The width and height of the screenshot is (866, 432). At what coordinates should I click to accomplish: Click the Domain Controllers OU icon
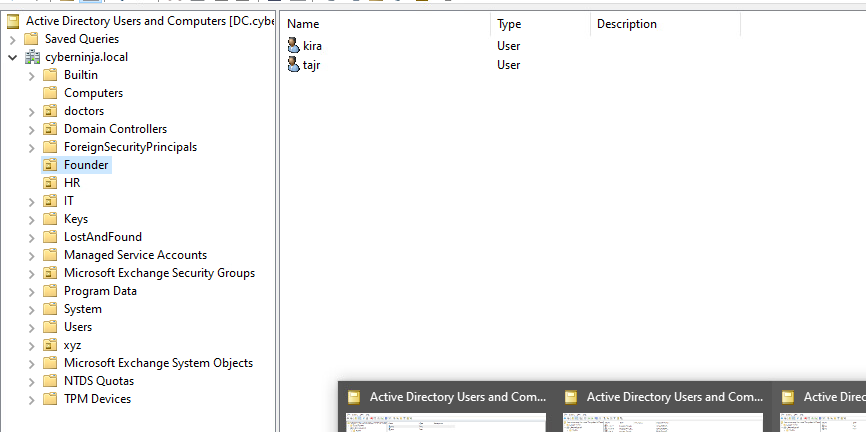50,129
